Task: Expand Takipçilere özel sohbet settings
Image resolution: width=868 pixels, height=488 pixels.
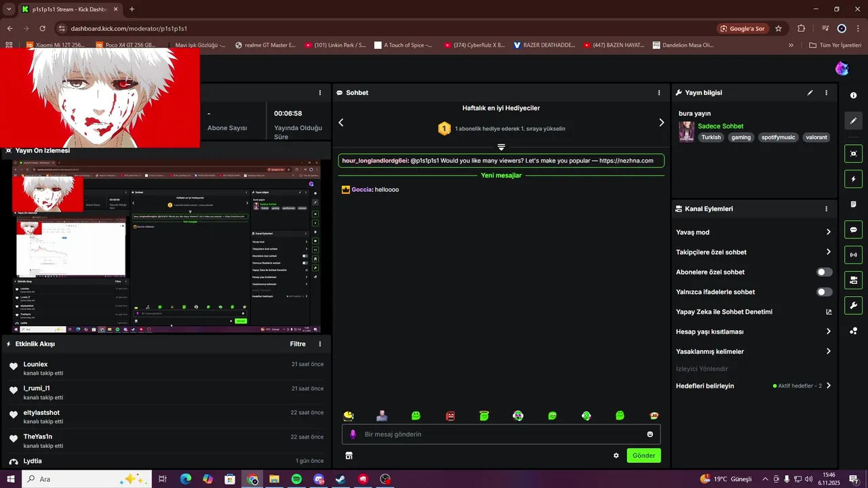Action: [x=752, y=252]
